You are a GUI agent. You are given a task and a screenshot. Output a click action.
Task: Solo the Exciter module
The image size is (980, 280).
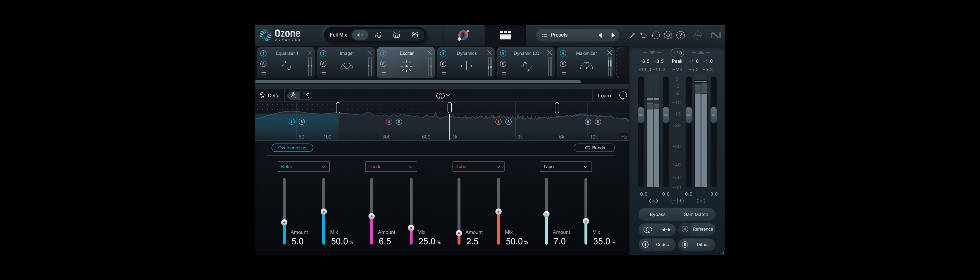click(383, 64)
